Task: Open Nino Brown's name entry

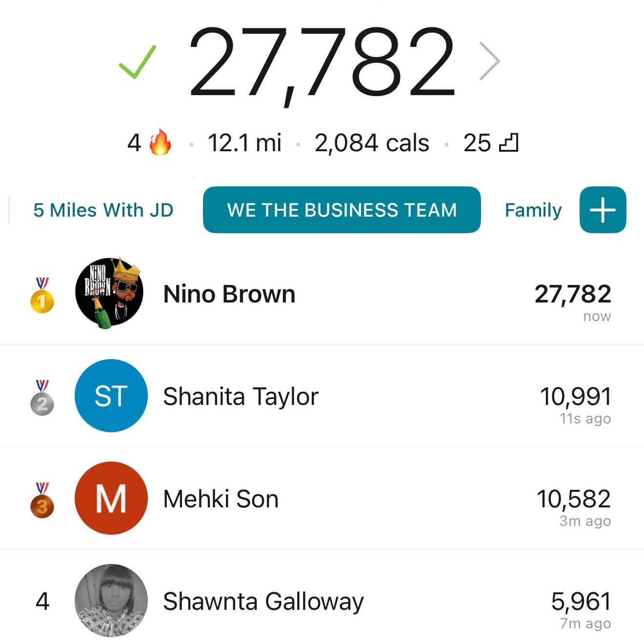Action: (x=229, y=294)
